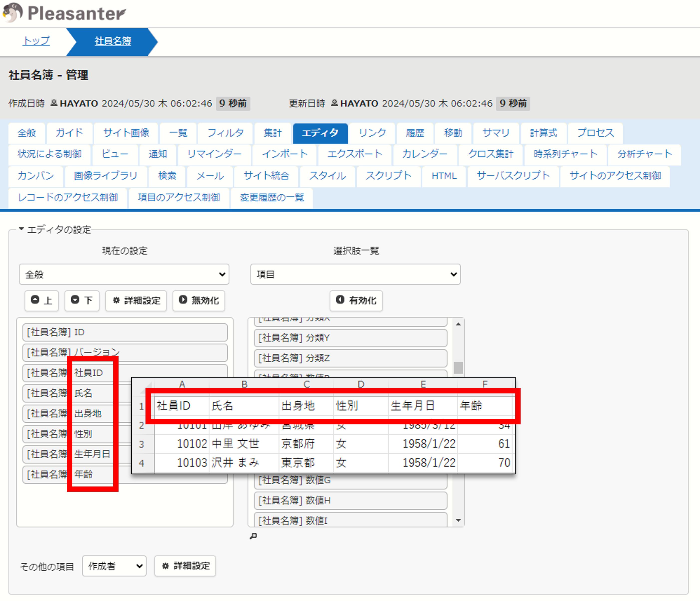This screenshot has width=700, height=601.
Task: Click the choices list scrollbar thumb
Action: click(x=458, y=367)
